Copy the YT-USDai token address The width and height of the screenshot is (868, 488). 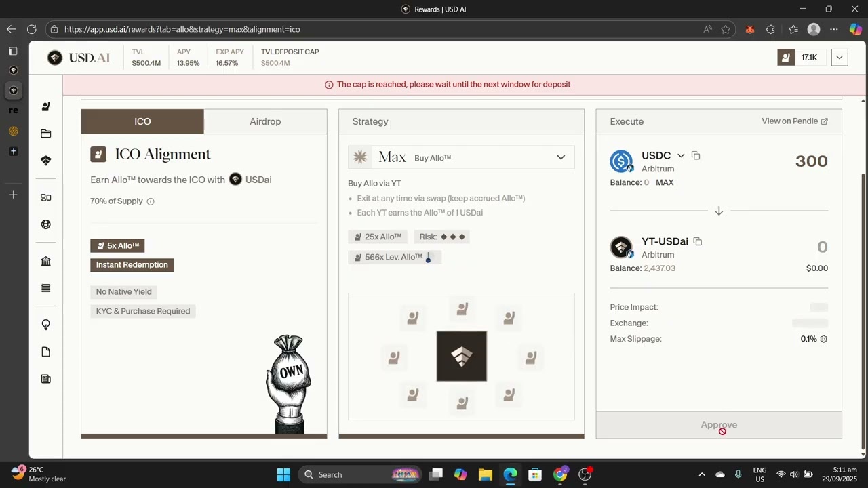point(698,241)
